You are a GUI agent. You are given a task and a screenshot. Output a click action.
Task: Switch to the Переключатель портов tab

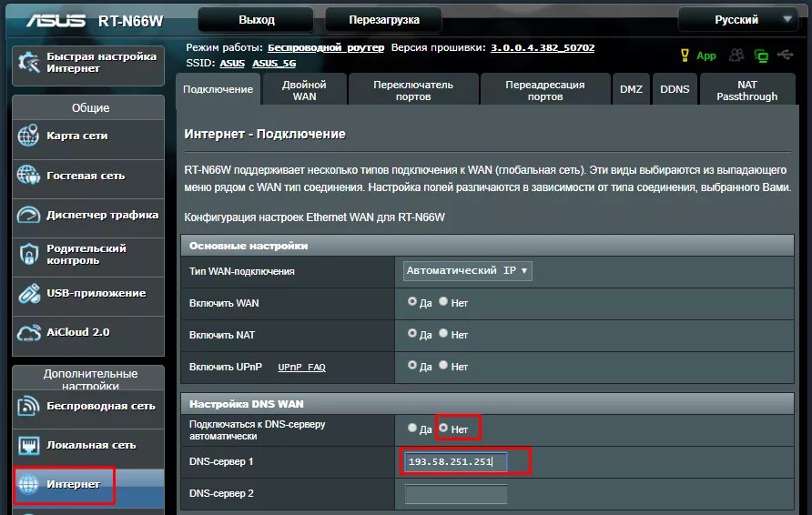point(413,90)
